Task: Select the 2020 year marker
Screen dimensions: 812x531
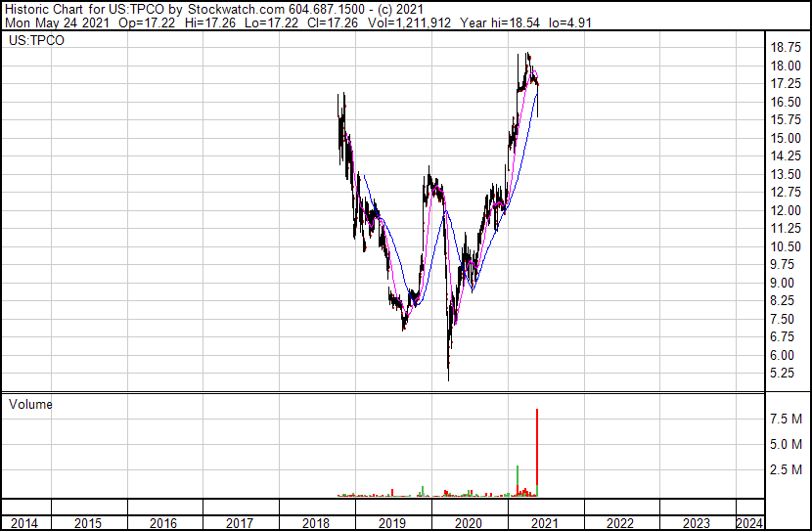Action: click(x=469, y=523)
